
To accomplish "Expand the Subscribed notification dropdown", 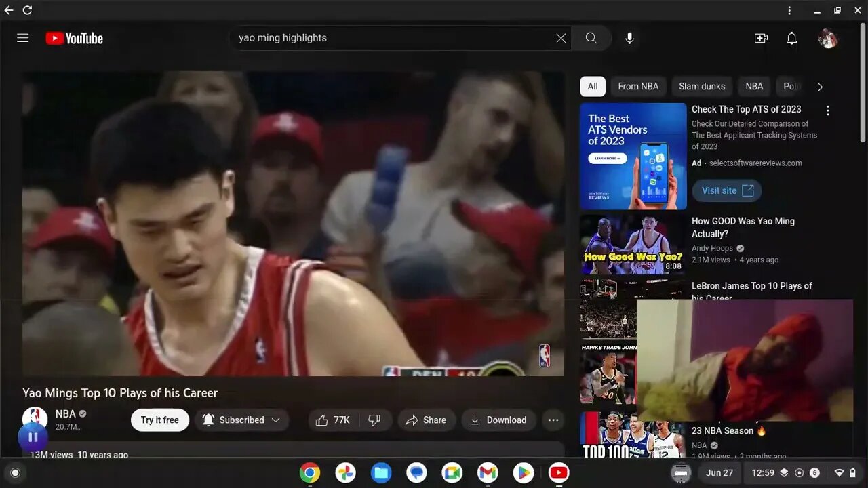I will pos(242,420).
